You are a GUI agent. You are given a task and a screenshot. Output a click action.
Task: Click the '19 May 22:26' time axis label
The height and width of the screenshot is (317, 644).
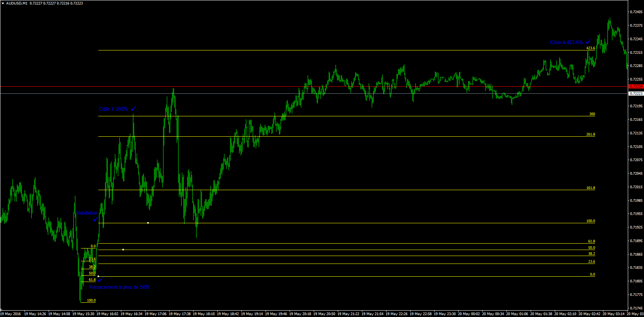click(397, 314)
